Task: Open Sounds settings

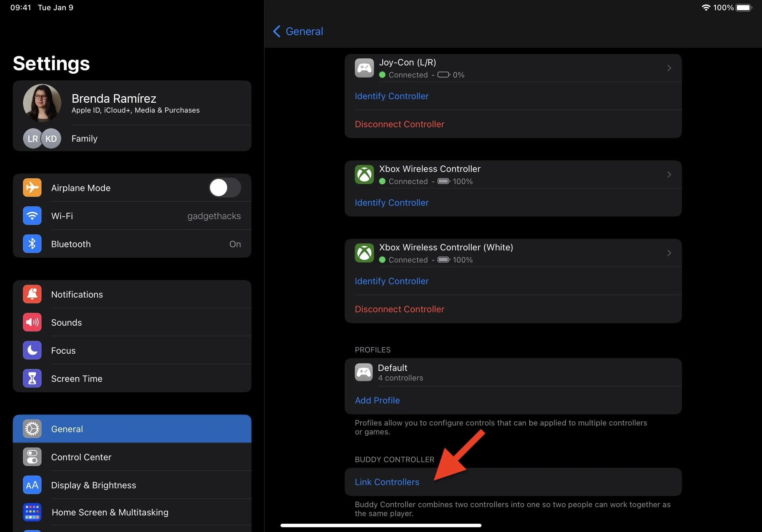Action: tap(132, 322)
